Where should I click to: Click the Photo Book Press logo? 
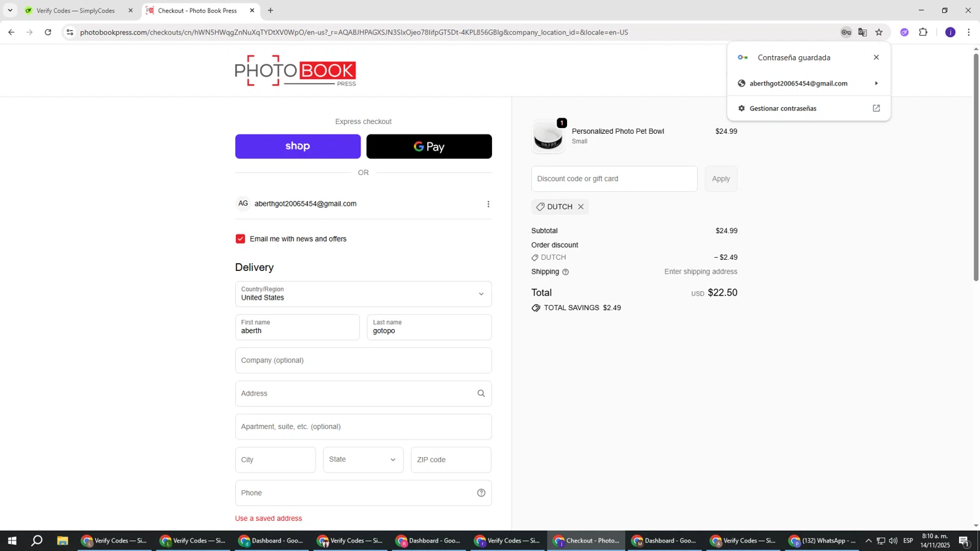295,71
